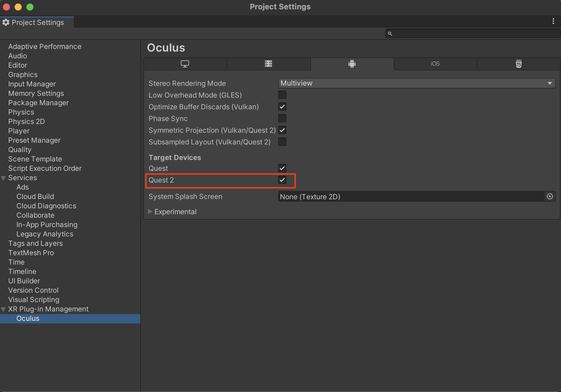Open Ads under Services
This screenshot has height=392, width=561.
23,187
